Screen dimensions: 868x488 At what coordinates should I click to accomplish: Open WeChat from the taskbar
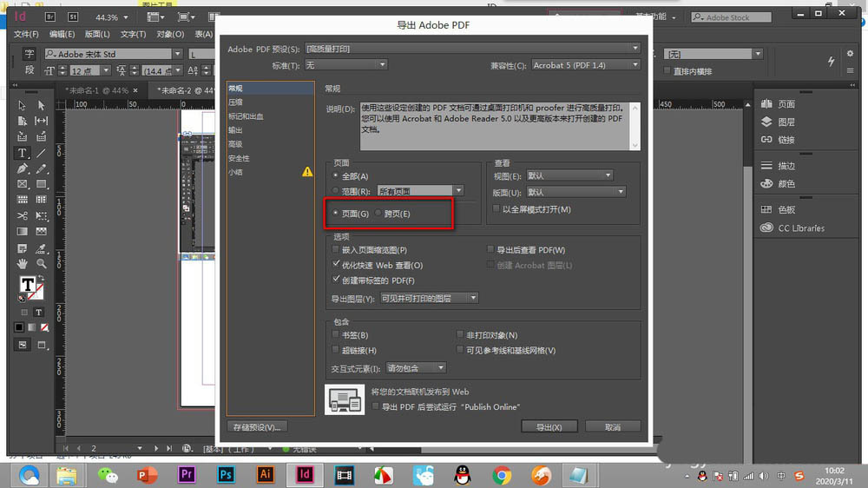tap(108, 475)
